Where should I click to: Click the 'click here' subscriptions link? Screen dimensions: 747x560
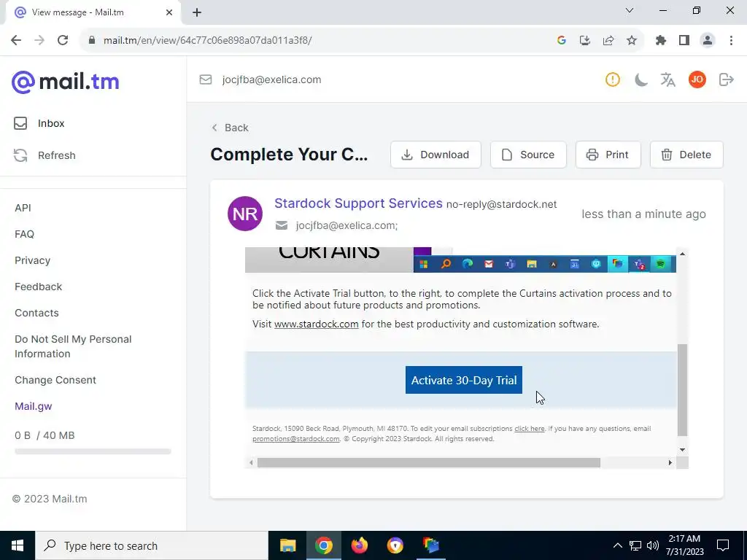(x=530, y=429)
